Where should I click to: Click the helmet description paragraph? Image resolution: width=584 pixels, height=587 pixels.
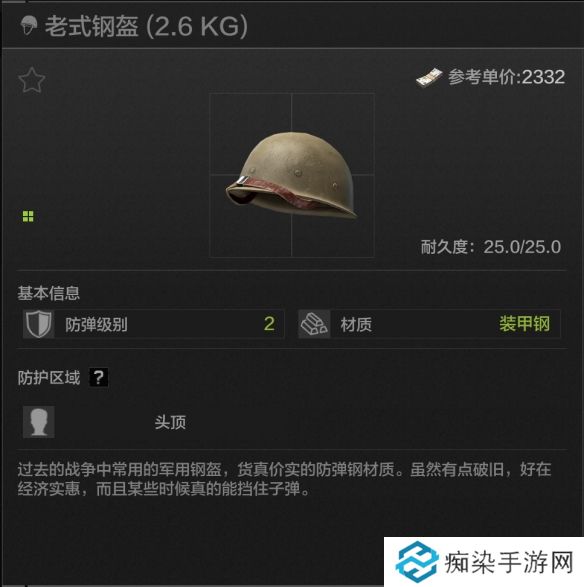point(285,479)
